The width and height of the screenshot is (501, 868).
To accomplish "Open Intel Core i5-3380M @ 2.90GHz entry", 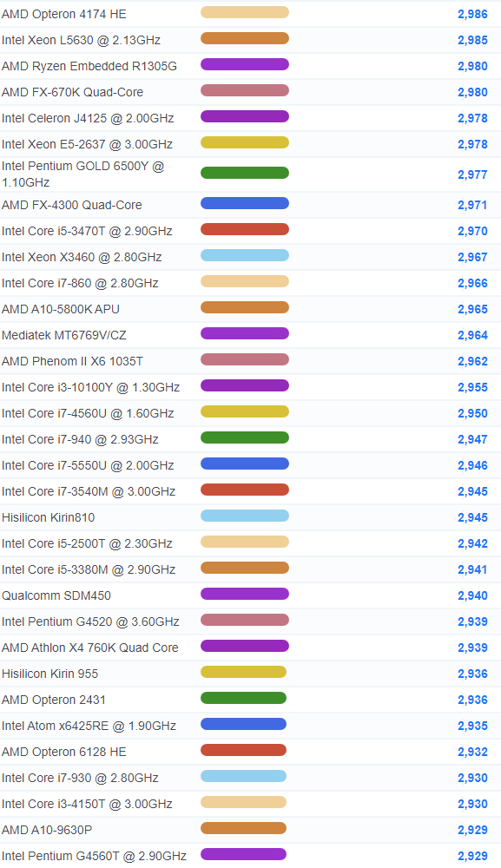I will [x=89, y=569].
